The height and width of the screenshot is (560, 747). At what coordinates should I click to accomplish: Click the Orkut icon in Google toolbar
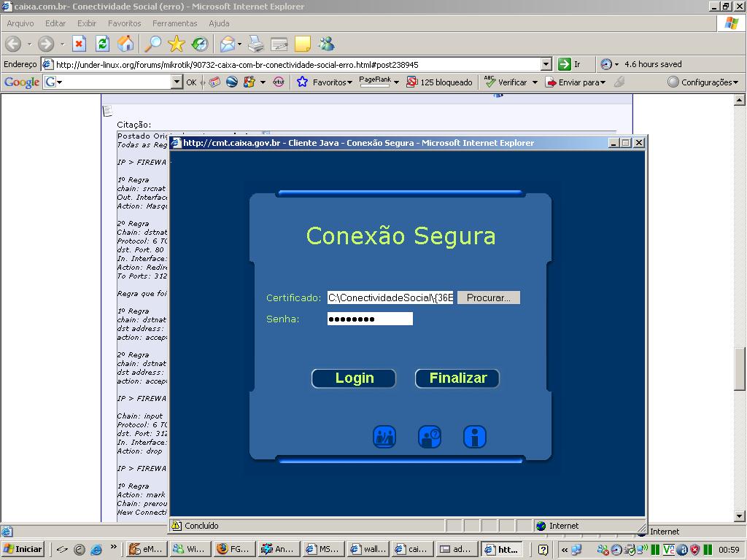(279, 82)
